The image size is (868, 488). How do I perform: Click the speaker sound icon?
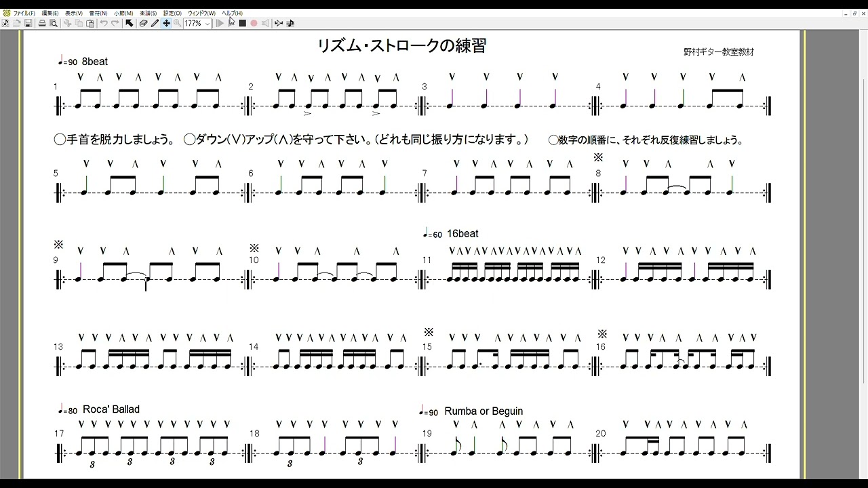click(x=265, y=23)
